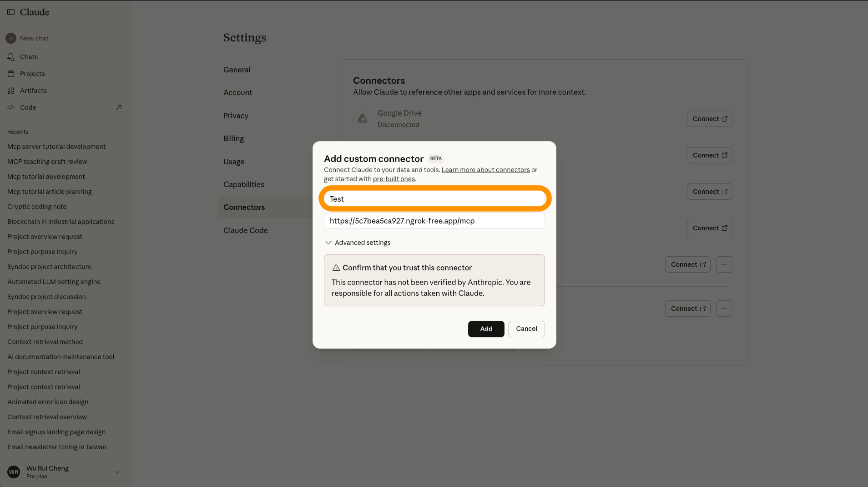Open Artifacts from the sidebar icon
Screen dimensions: 868x487
click(11, 91)
